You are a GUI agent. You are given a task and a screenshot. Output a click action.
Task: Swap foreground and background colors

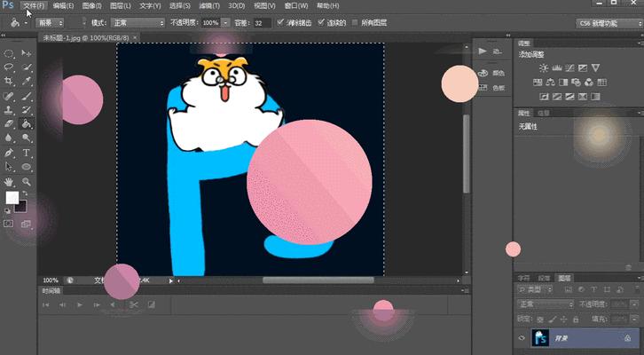pyautogui.click(x=25, y=193)
